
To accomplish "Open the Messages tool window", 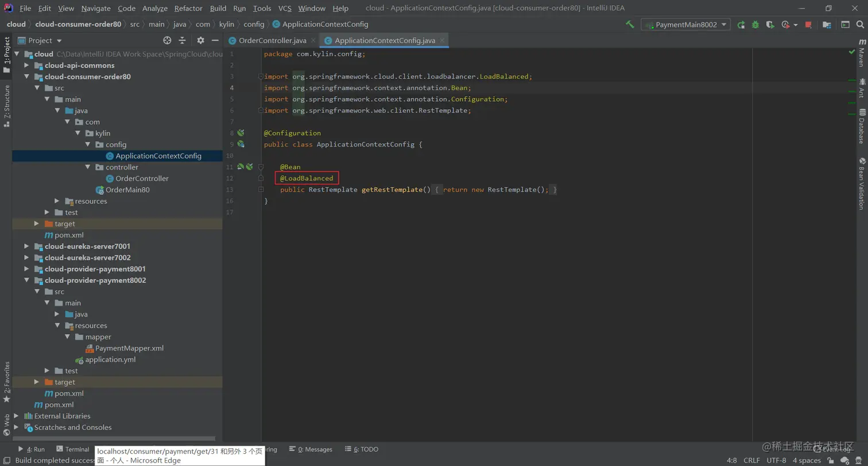I will coord(311,449).
